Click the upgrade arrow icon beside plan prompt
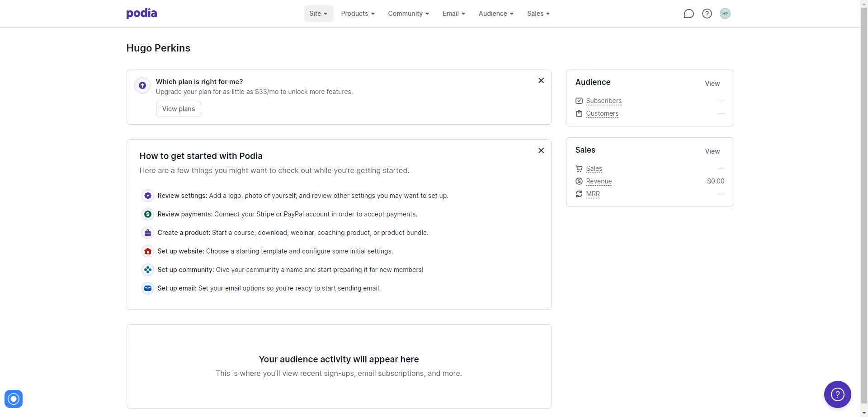Image resolution: width=868 pixels, height=417 pixels. [x=142, y=85]
